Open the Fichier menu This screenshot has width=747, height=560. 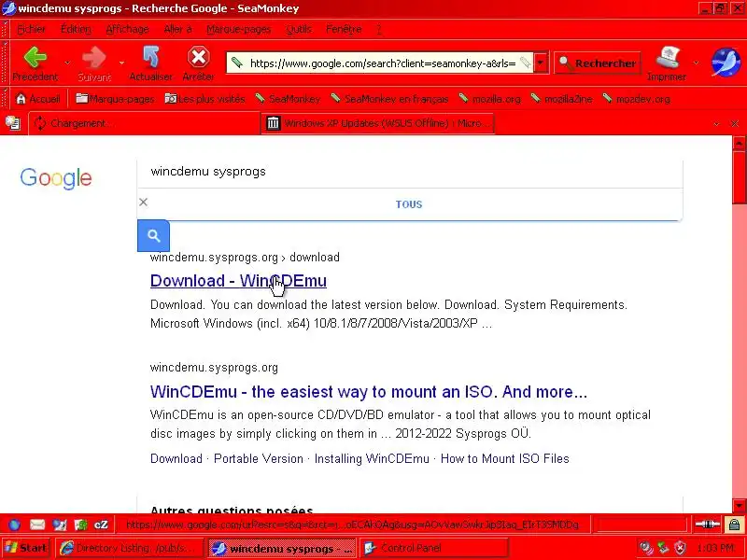click(32, 29)
